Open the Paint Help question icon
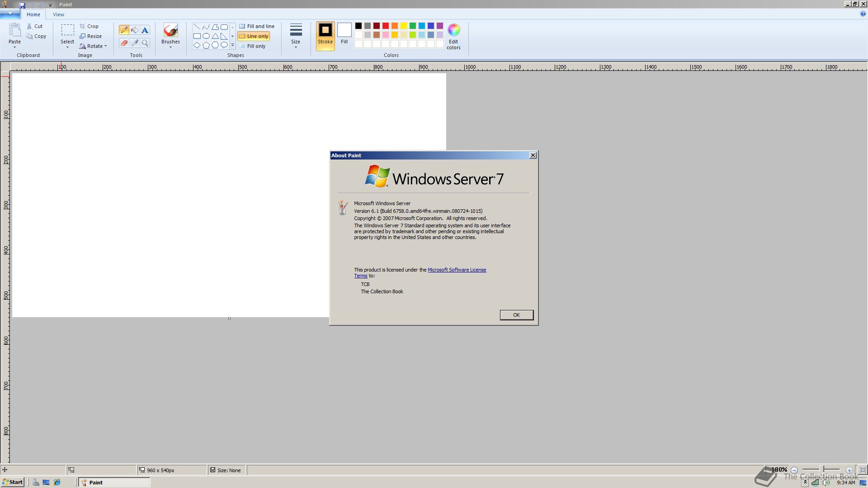868x488 pixels. point(863,14)
